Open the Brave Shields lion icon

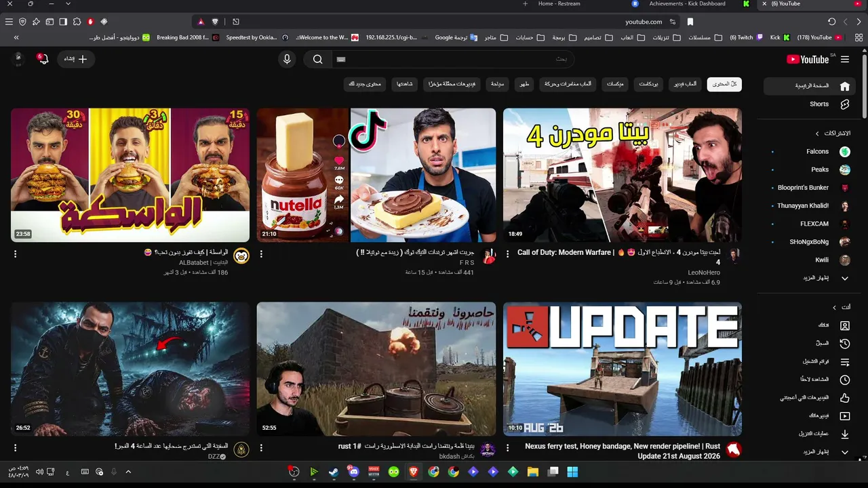coord(215,22)
